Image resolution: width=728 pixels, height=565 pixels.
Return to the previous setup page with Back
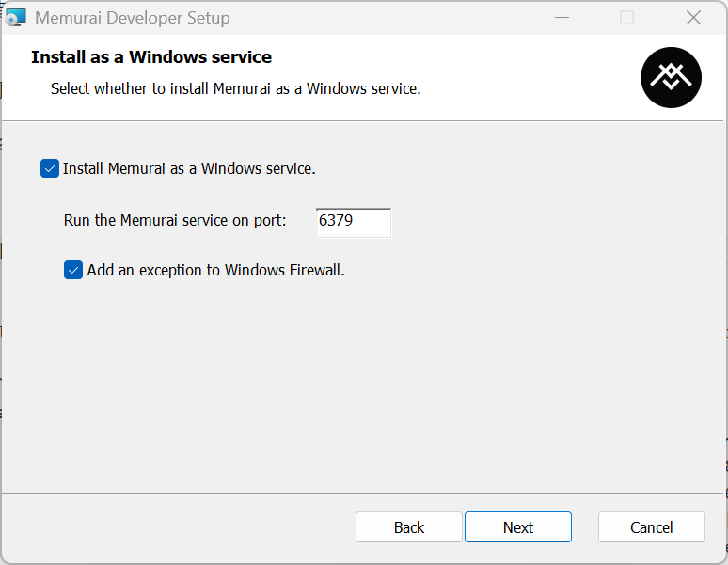click(x=409, y=527)
